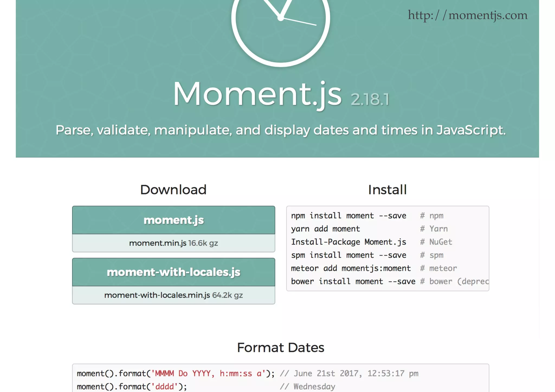Click the 'Install-Package Moment.js' line
The width and height of the screenshot is (555, 392).
[349, 242]
